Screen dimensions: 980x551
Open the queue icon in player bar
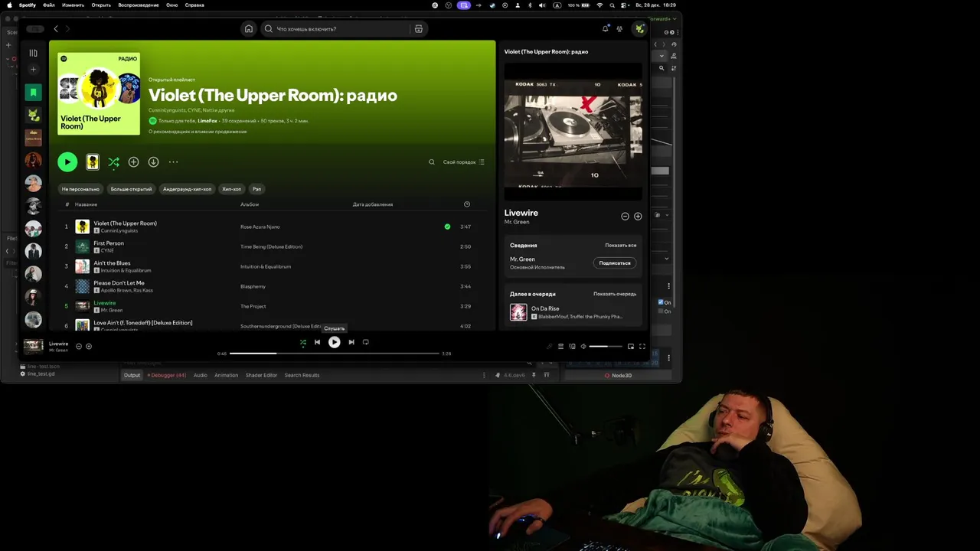click(560, 347)
